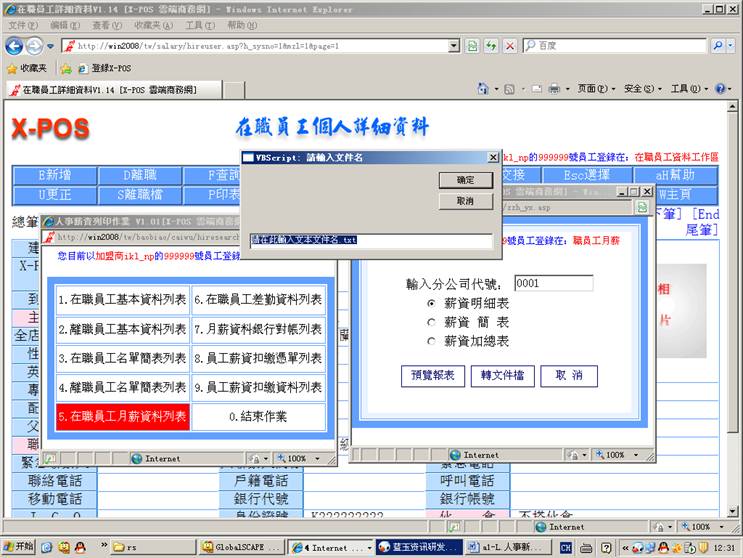The image size is (743, 558).
Task: Select 薪資 簡 表 radio option
Action: coord(432,322)
